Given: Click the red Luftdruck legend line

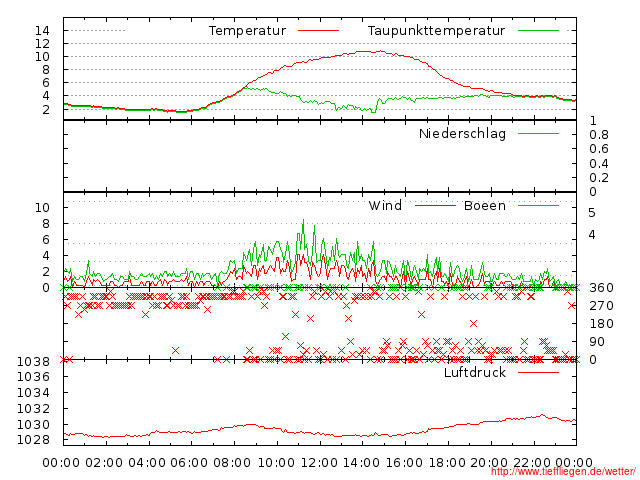Looking at the screenshot, I should [538, 372].
